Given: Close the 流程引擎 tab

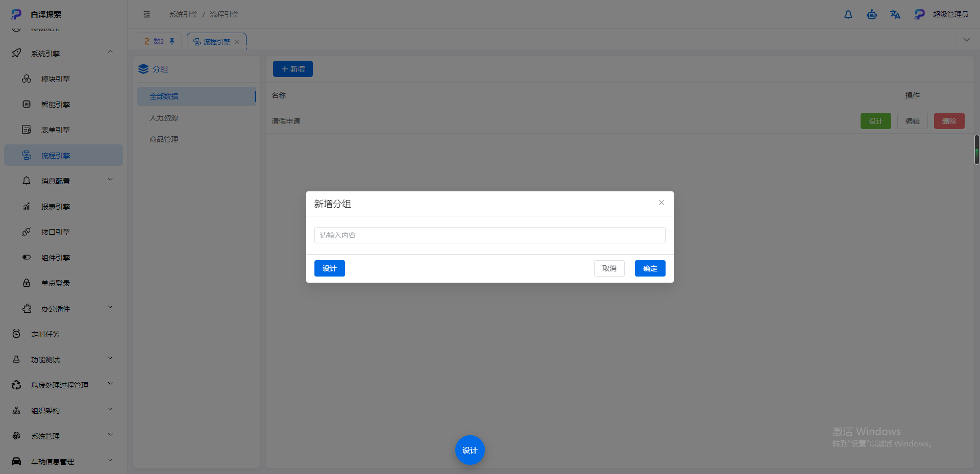Looking at the screenshot, I should click(237, 42).
